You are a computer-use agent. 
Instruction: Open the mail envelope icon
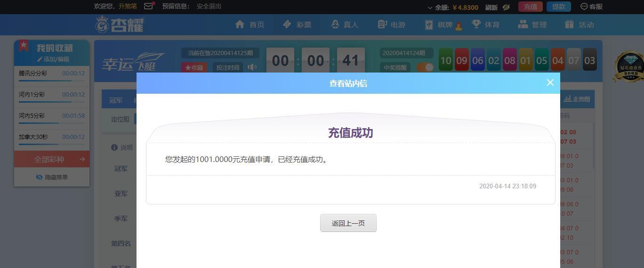point(149,6)
